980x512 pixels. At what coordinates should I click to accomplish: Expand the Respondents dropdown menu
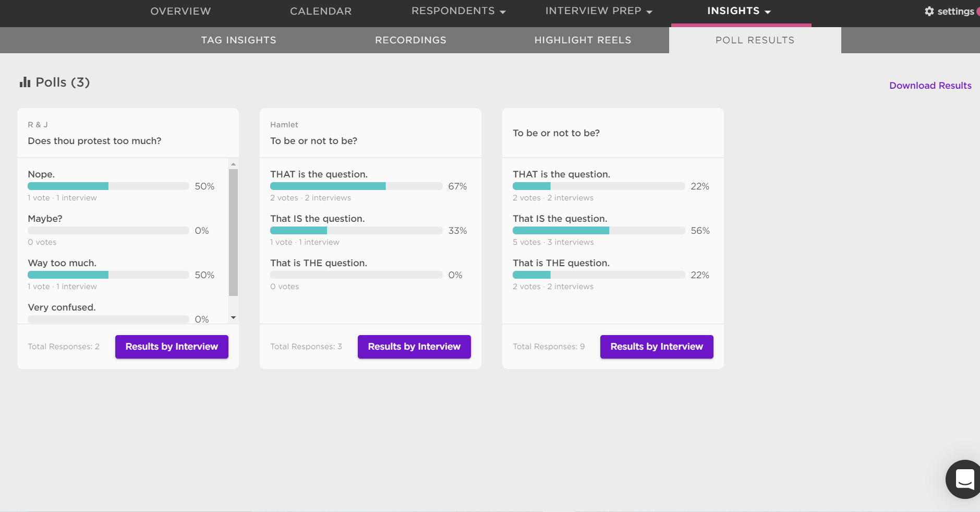tap(458, 11)
